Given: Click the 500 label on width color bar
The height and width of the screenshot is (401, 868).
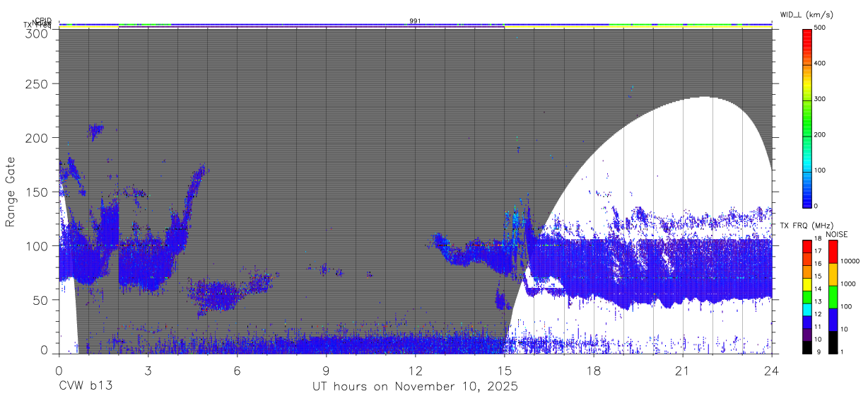Looking at the screenshot, I should (x=821, y=28).
